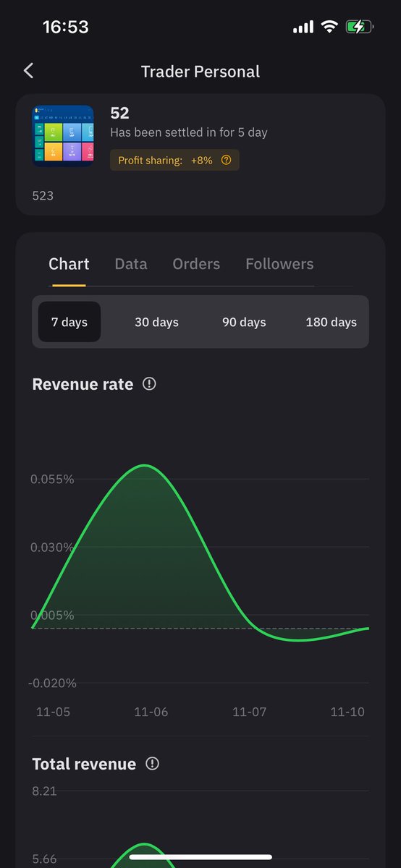The width and height of the screenshot is (401, 868).
Task: Switch to the Chart tab
Action: click(69, 265)
